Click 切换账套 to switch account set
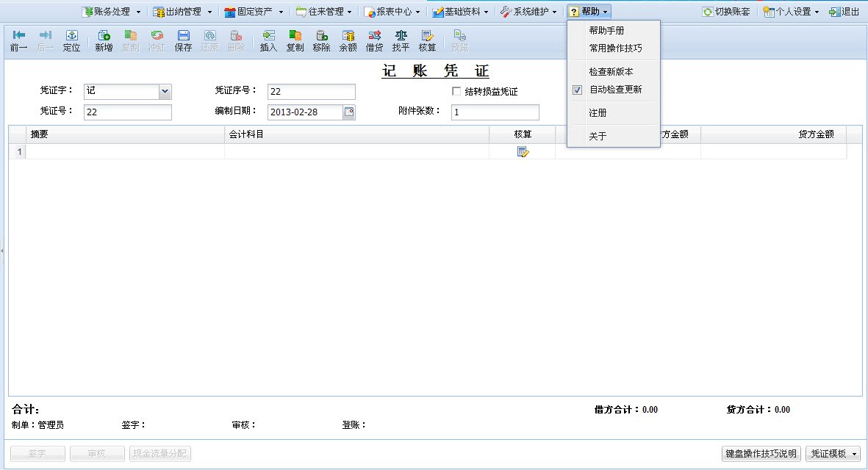This screenshot has width=868, height=470. 726,12
